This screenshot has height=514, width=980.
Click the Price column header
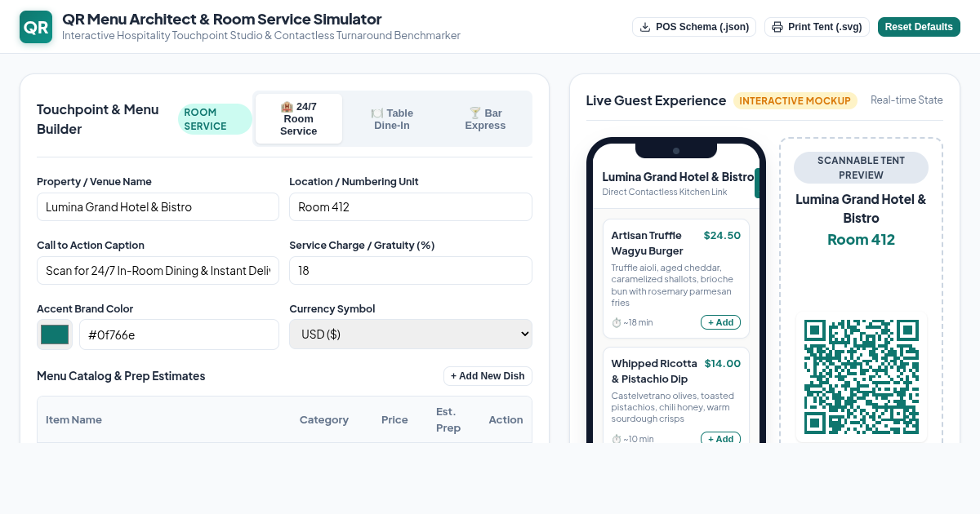click(394, 419)
